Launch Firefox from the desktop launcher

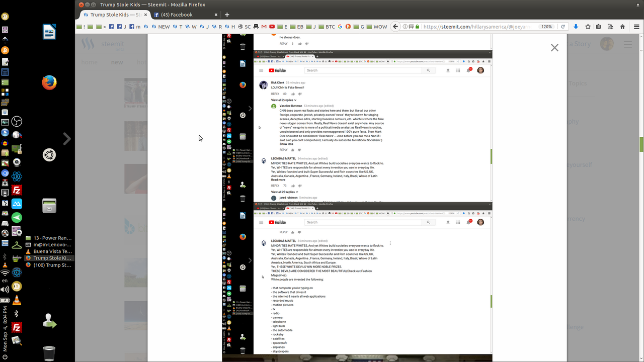click(49, 82)
